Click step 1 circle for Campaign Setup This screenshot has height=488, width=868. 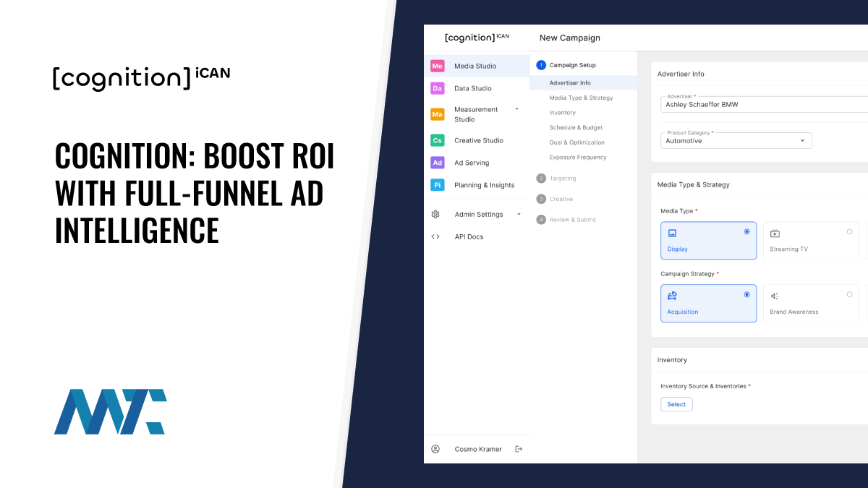(540, 65)
